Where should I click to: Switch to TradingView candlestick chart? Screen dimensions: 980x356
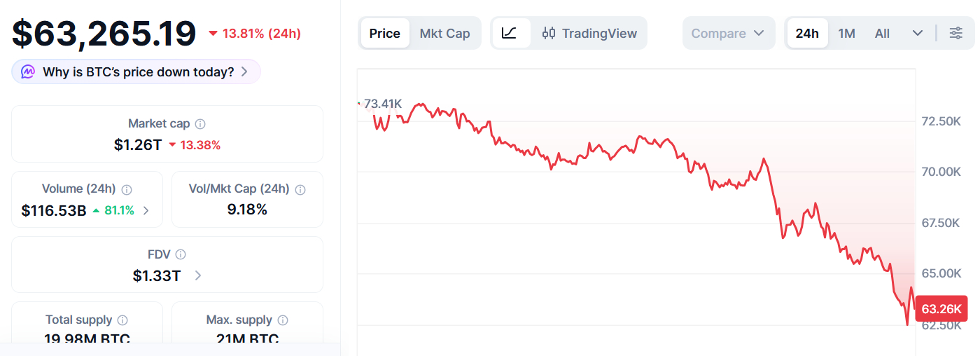589,33
